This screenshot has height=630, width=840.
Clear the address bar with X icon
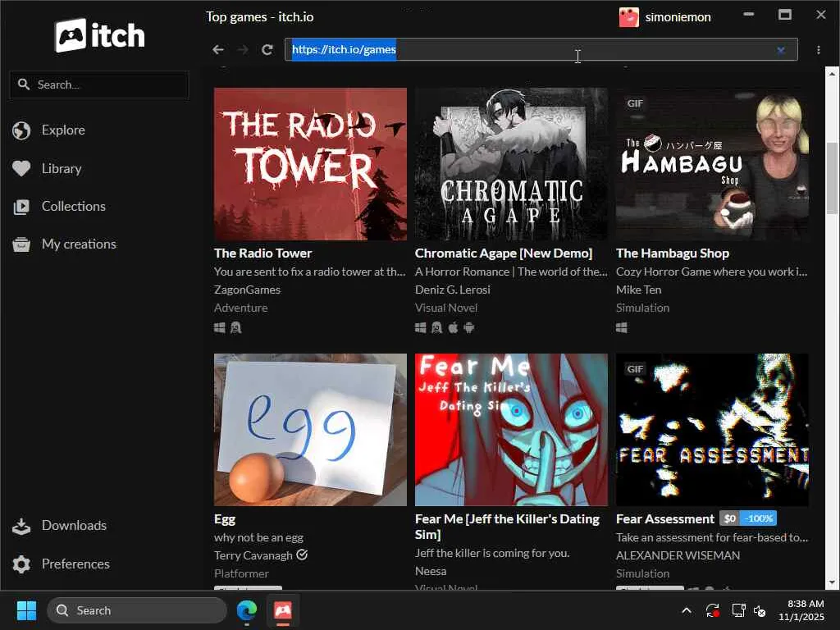(x=781, y=50)
